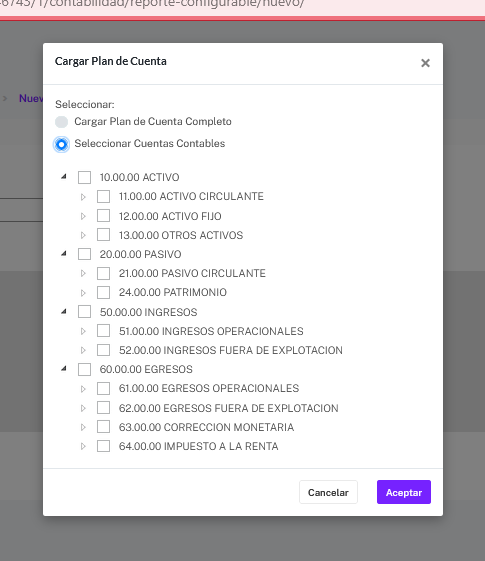Screen dimensions: 485x561
Task: Expand the 21.00.00 PASIVO CIRCULANTE node
Action: [83, 273]
